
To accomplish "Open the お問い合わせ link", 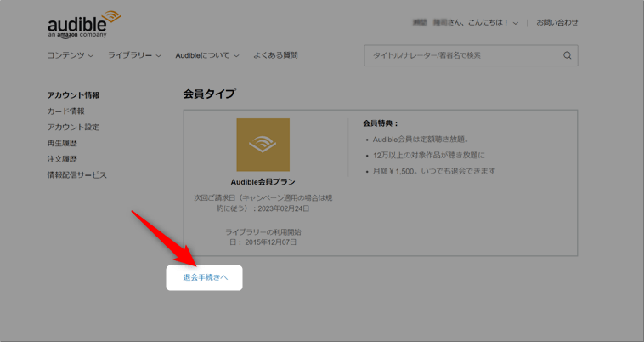I will coord(556,23).
